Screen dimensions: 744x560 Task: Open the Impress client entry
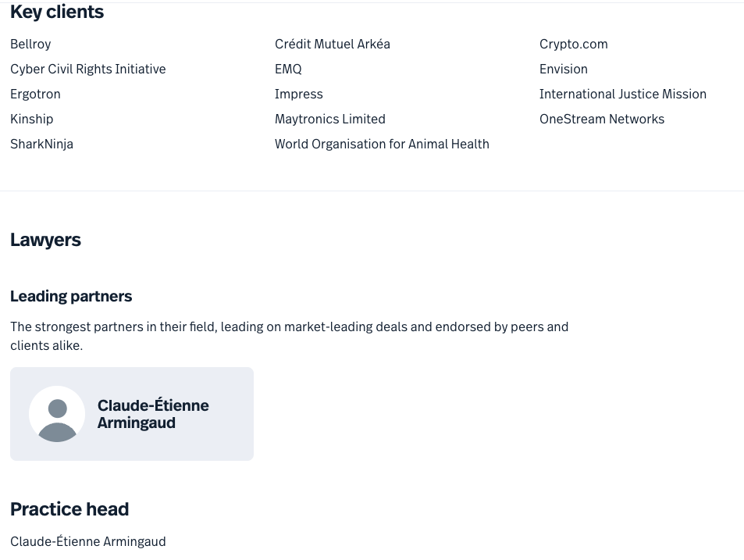298,94
